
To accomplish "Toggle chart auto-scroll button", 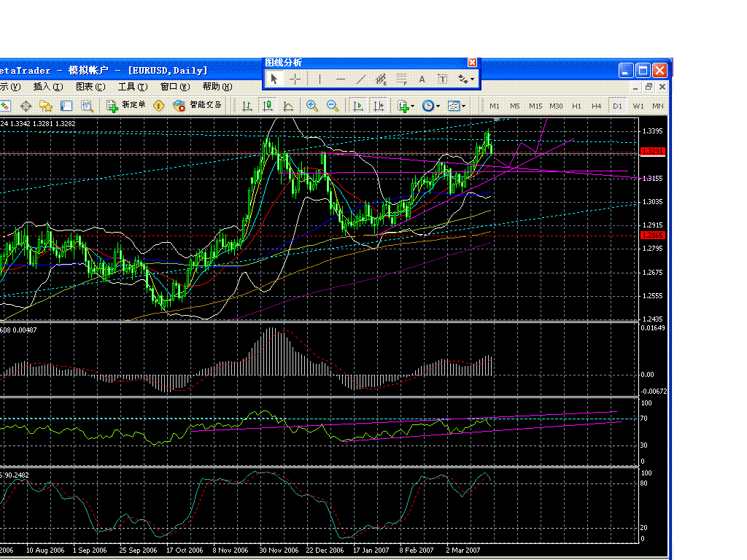I will [358, 106].
